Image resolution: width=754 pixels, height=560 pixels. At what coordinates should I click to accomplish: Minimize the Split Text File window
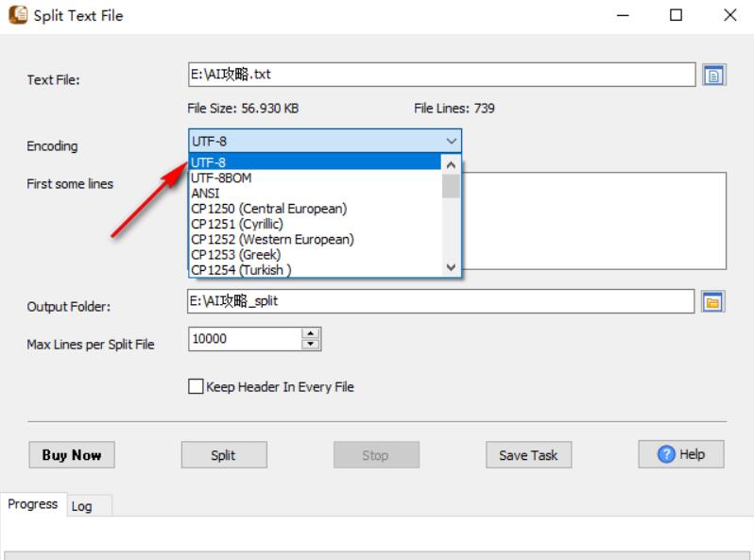click(x=623, y=15)
